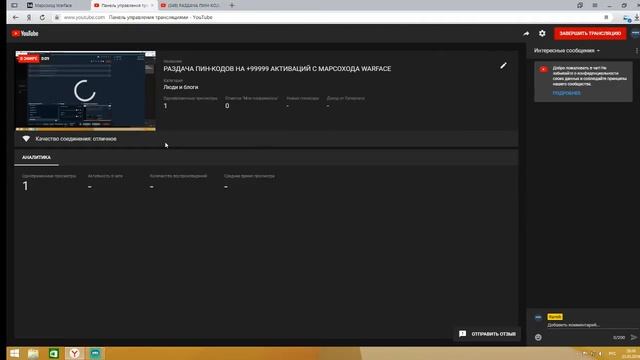Open stream settings gear icon
This screenshot has height=360, width=640.
[542, 33]
